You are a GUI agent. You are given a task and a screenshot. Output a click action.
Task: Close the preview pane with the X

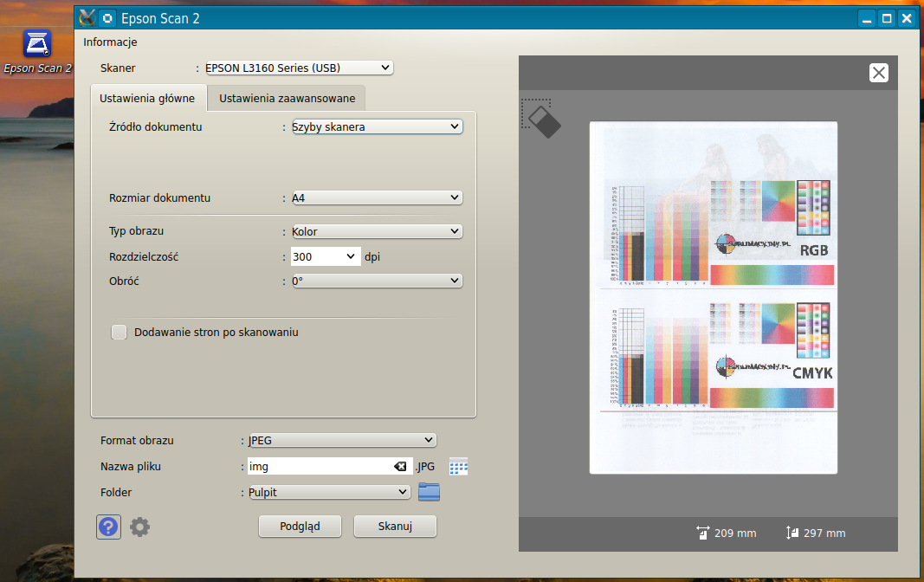(x=879, y=73)
